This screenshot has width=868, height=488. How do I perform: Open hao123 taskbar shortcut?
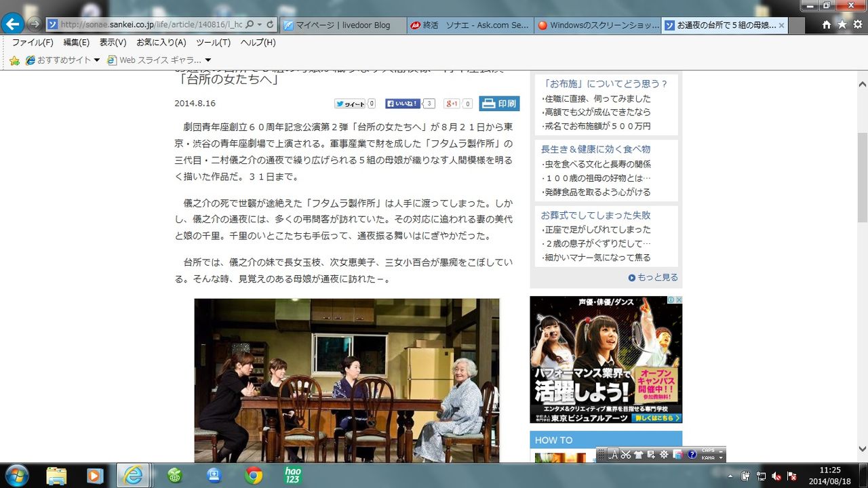293,476
